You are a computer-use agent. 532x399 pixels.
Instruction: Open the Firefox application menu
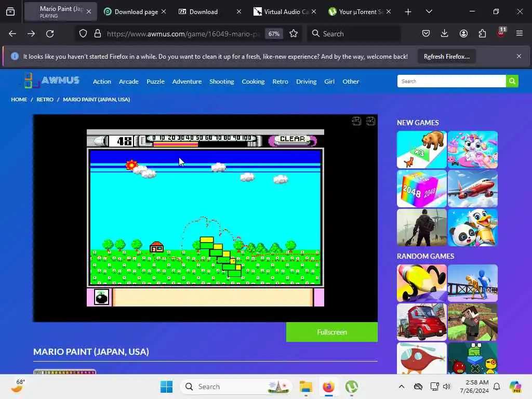pyautogui.click(x=520, y=33)
